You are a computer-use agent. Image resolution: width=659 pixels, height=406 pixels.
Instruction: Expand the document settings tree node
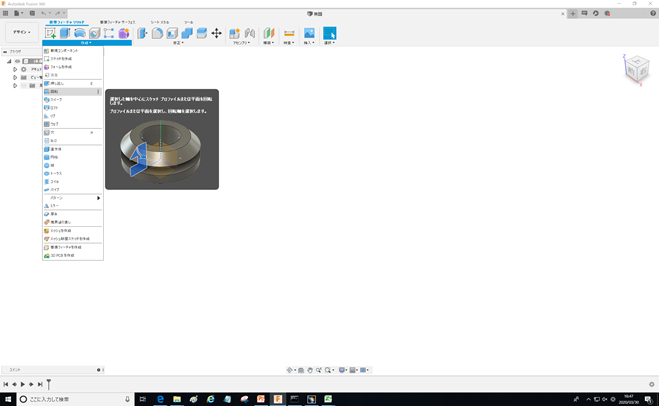(x=15, y=69)
